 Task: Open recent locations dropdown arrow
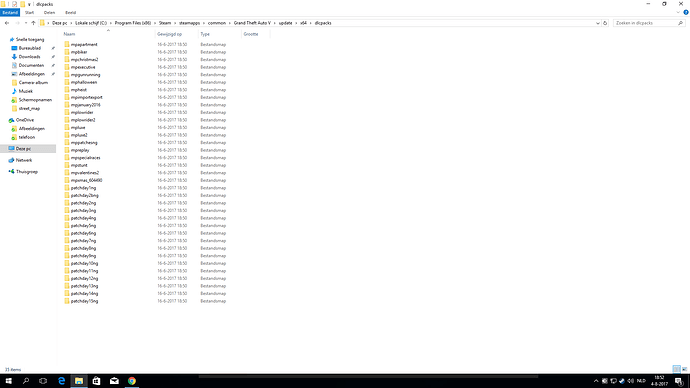coord(26,23)
